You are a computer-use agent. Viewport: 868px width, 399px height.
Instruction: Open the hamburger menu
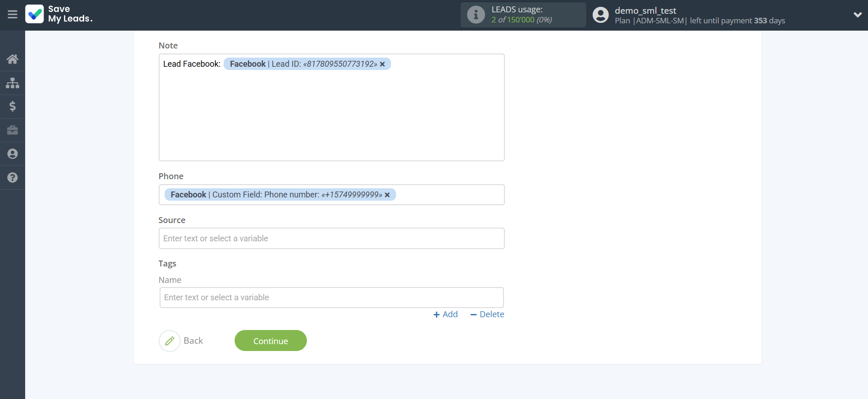[x=12, y=15]
